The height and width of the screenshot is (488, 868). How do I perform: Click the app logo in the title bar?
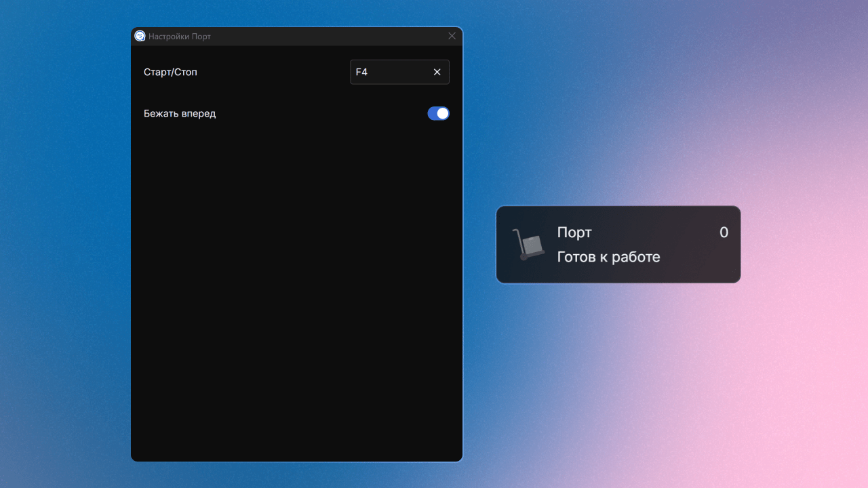[x=140, y=36]
